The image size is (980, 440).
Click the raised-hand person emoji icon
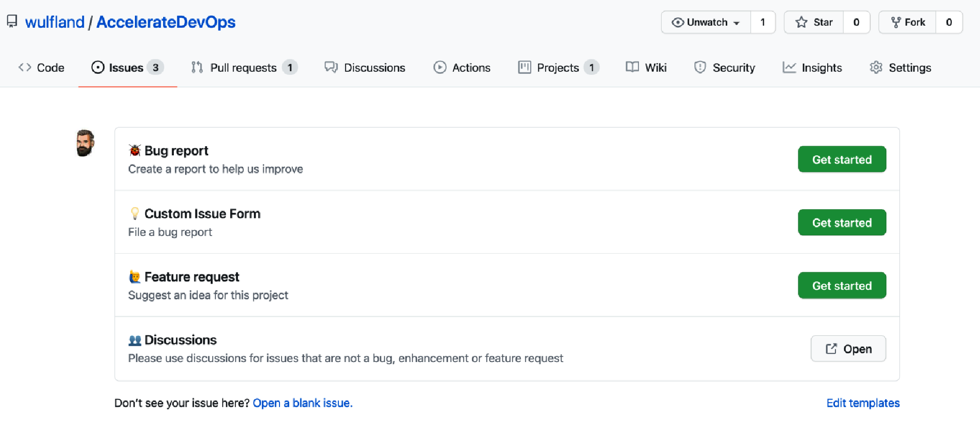coord(135,277)
